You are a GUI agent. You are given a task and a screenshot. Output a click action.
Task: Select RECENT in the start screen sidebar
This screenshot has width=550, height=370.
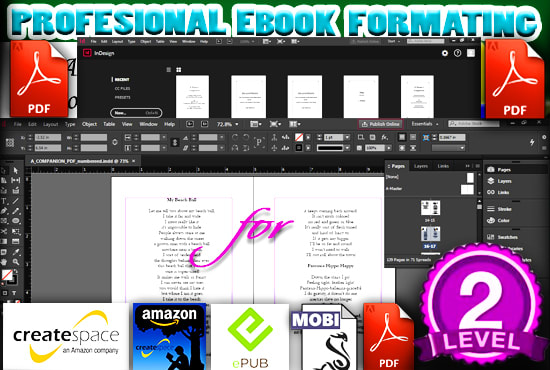point(122,80)
